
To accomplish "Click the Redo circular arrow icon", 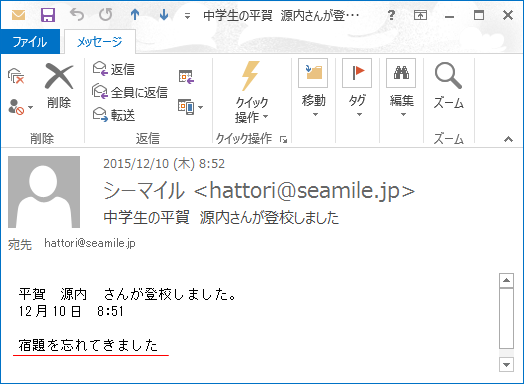I will (x=106, y=15).
